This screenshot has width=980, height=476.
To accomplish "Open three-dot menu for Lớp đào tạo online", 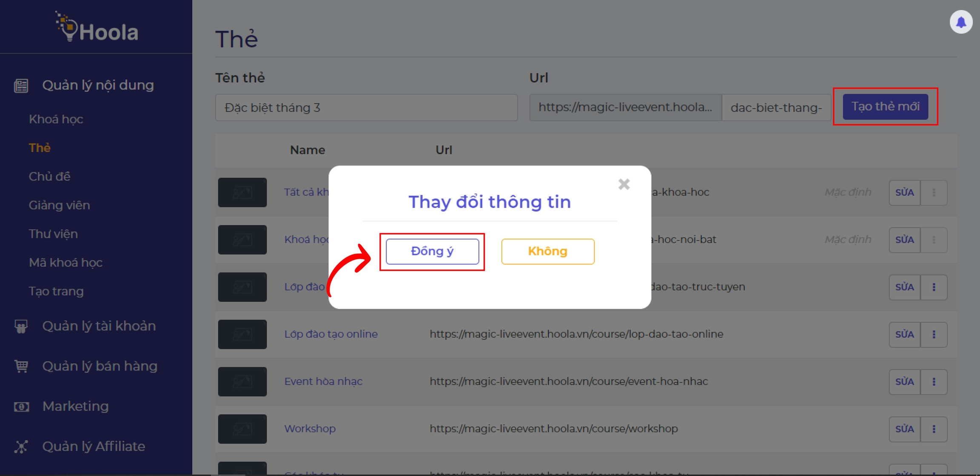I will (934, 334).
